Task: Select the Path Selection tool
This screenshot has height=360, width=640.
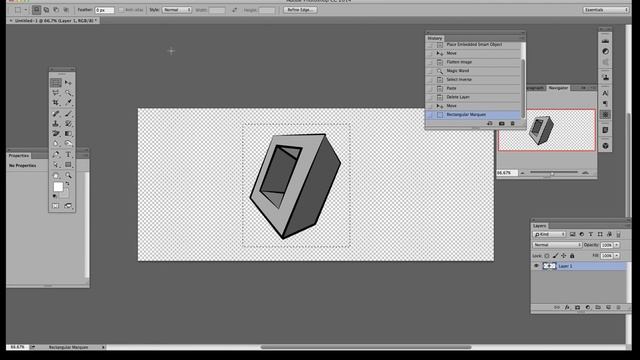Action: pos(56,165)
